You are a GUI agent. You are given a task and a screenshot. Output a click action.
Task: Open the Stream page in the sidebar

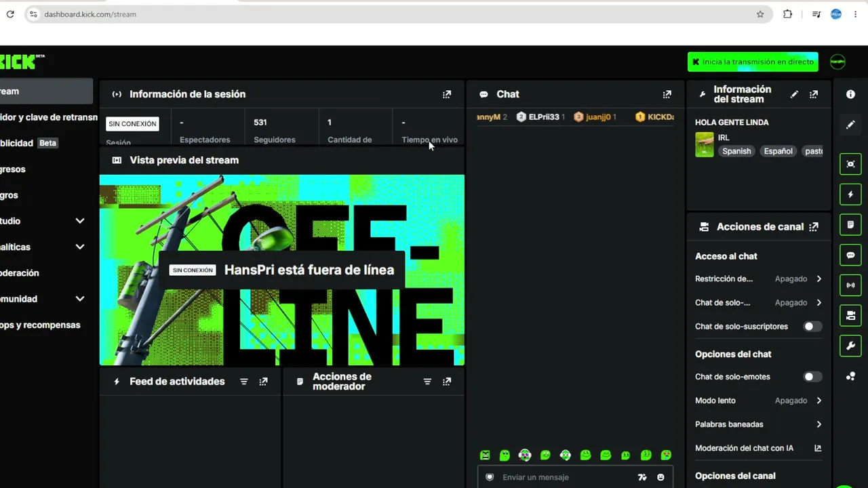point(46,91)
